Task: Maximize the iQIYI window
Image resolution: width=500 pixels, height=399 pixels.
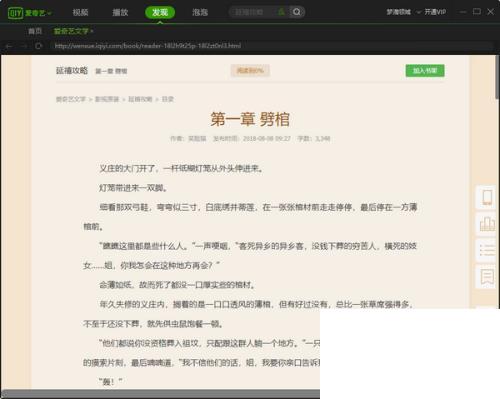Action: click(x=477, y=12)
